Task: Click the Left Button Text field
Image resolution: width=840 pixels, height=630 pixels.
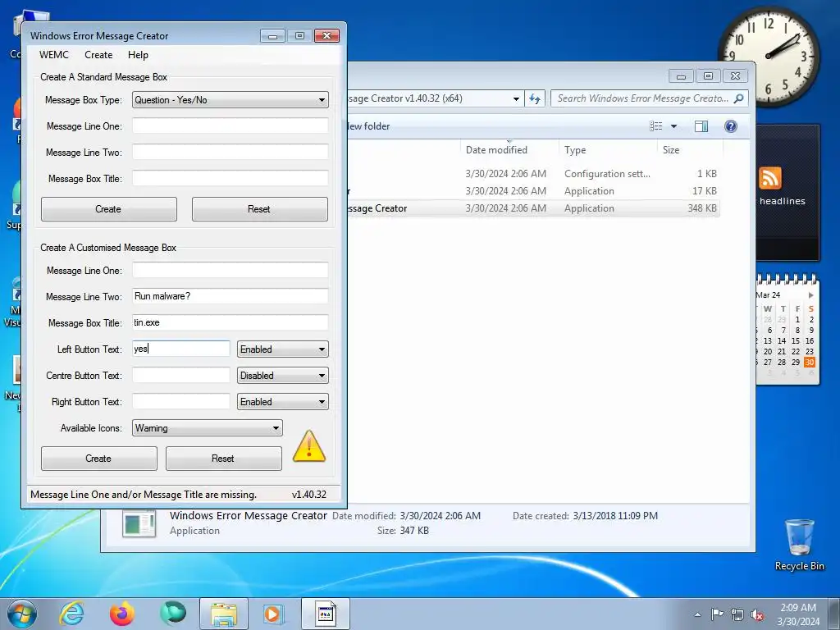Action: click(x=181, y=349)
